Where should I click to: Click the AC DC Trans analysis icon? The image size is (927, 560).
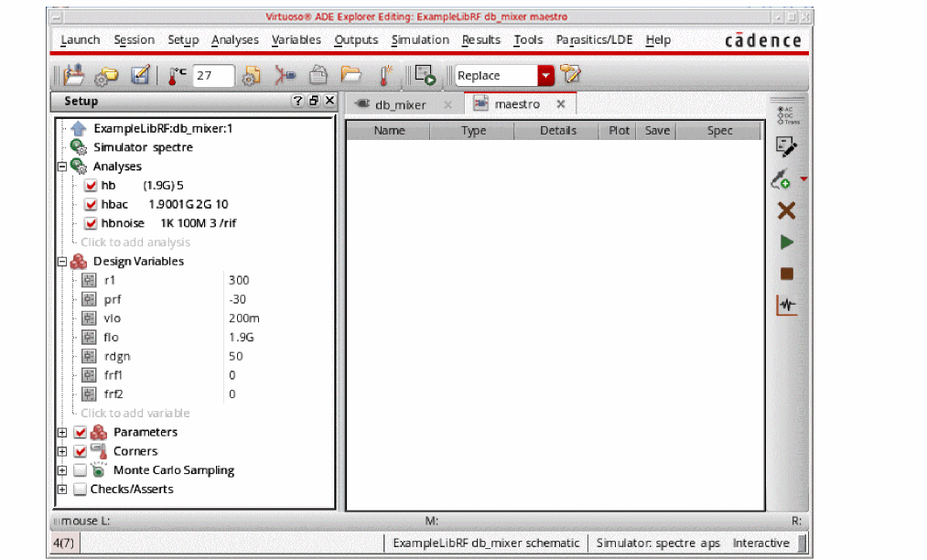click(785, 114)
